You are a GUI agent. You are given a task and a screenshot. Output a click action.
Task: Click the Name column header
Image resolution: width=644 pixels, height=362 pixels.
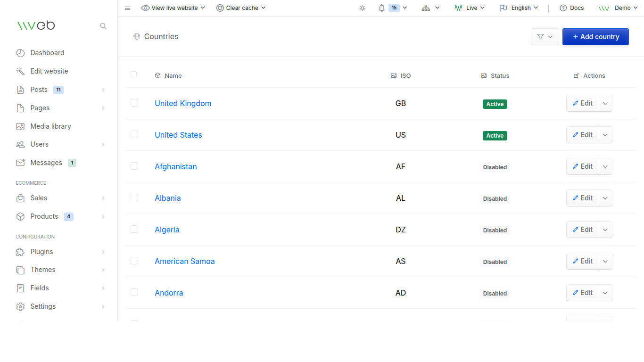[168, 75]
